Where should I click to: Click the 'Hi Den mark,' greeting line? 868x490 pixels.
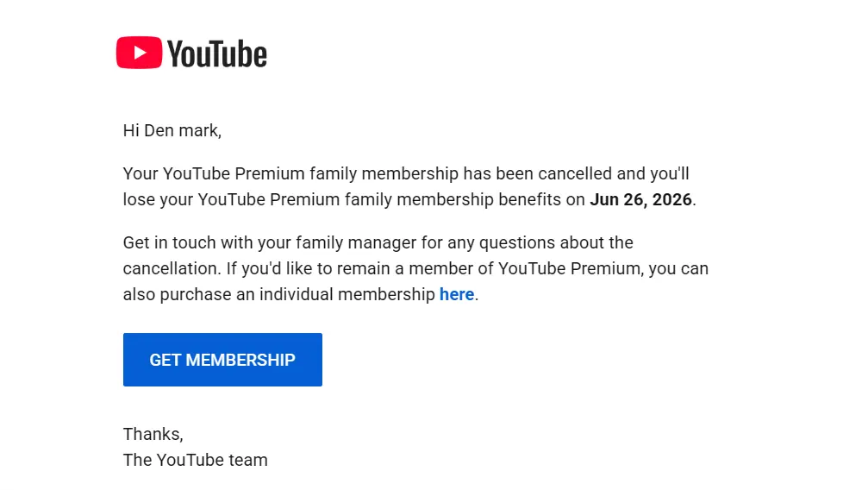tap(172, 131)
